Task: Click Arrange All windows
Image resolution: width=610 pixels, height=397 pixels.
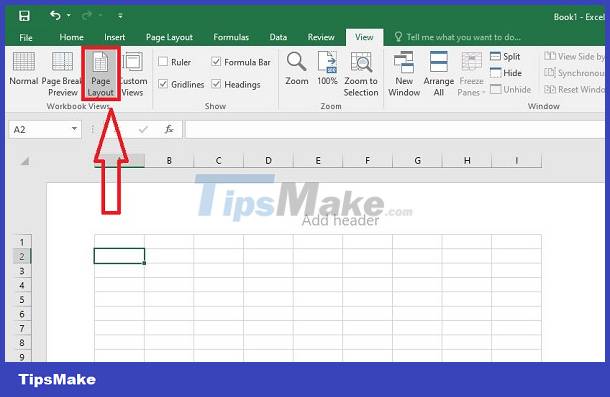Action: [x=438, y=74]
